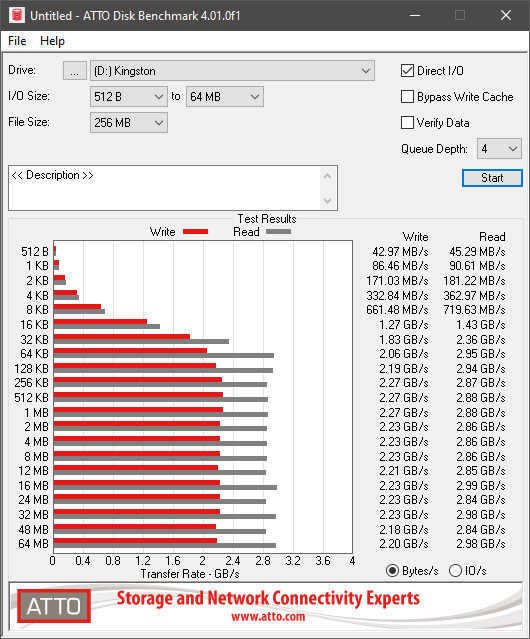Minimize the ATTO Disk Benchmark window
The image size is (530, 639).
point(415,15)
